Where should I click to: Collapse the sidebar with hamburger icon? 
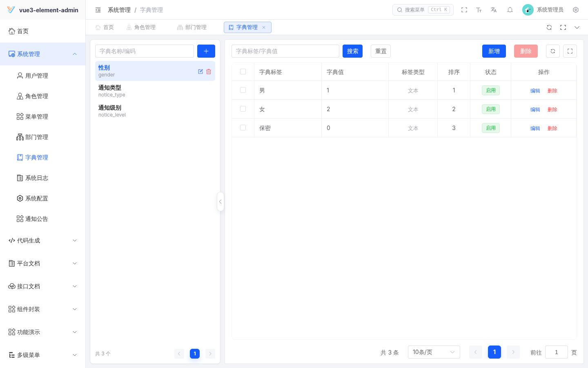(x=98, y=10)
